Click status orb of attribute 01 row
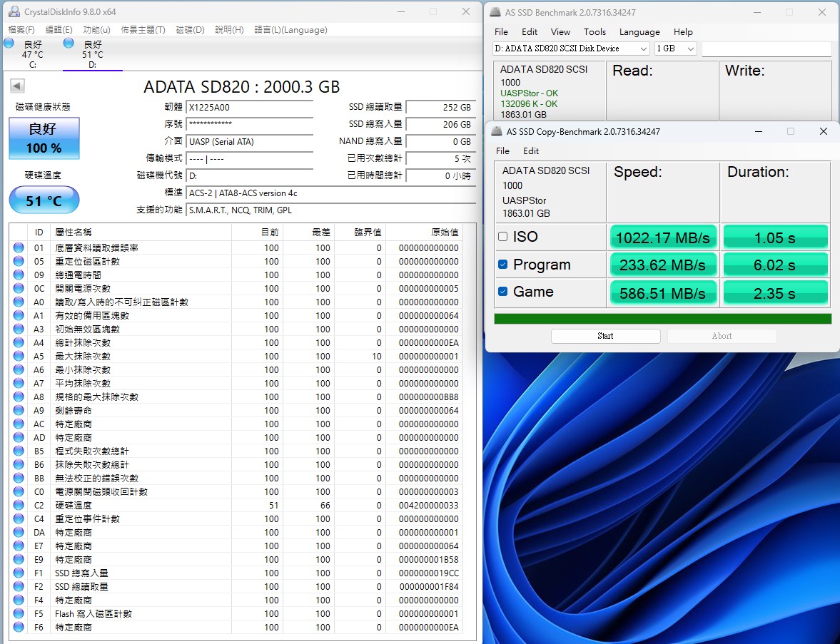840x644 pixels. click(19, 248)
